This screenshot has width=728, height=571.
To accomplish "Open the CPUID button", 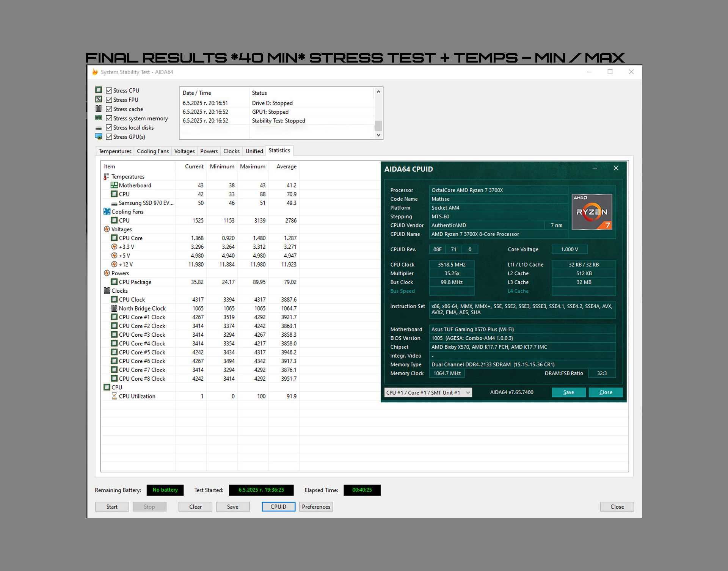I will click(x=278, y=507).
